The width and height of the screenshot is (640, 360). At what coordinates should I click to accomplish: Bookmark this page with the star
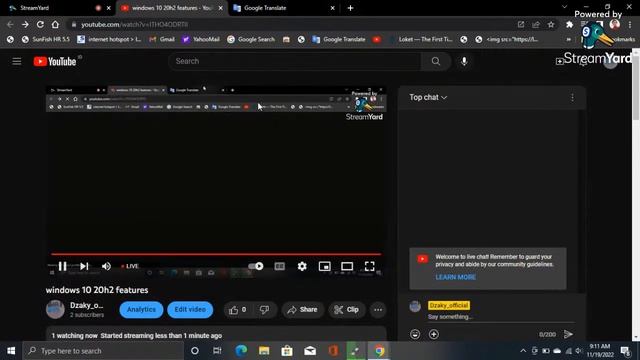pyautogui.click(x=551, y=24)
